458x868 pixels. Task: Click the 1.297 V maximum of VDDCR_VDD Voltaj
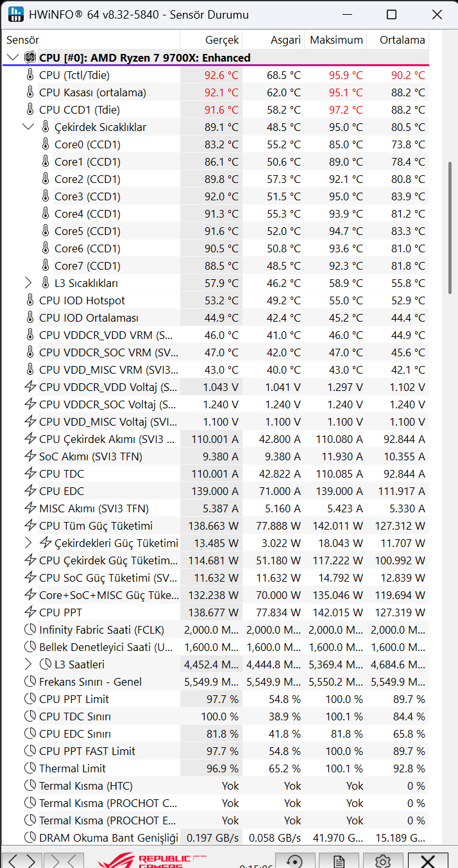[346, 387]
